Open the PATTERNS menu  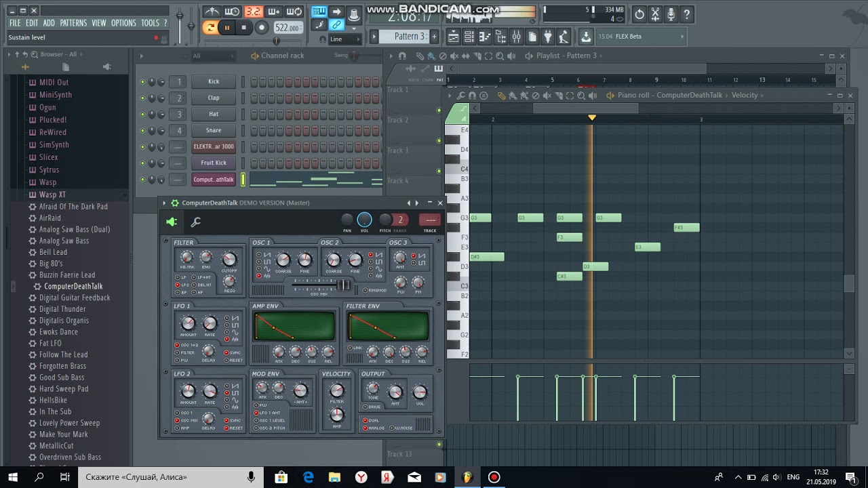[x=73, y=23]
